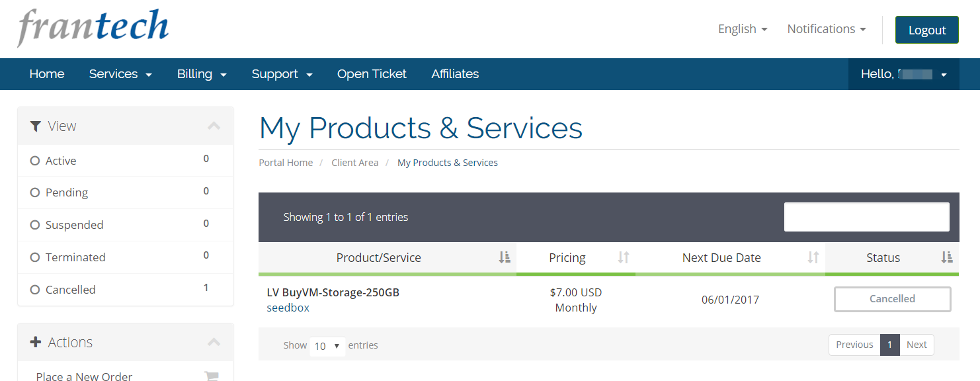Open the Affiliates page
The width and height of the screenshot is (980, 381).
tap(455, 74)
